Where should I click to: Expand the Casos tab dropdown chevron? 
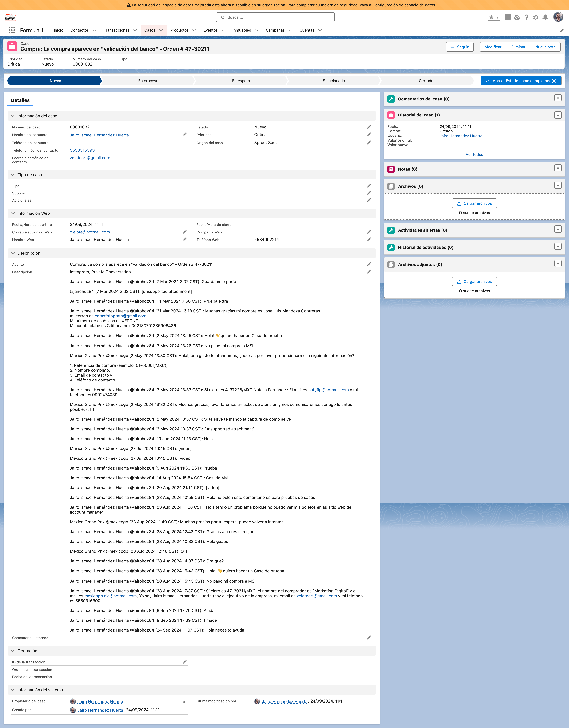click(161, 30)
